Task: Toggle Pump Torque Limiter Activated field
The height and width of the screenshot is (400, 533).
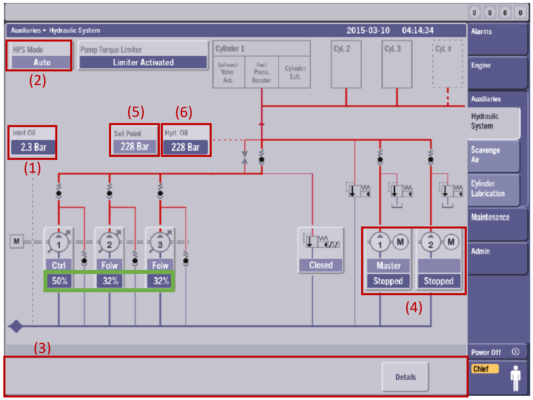Action: [143, 62]
